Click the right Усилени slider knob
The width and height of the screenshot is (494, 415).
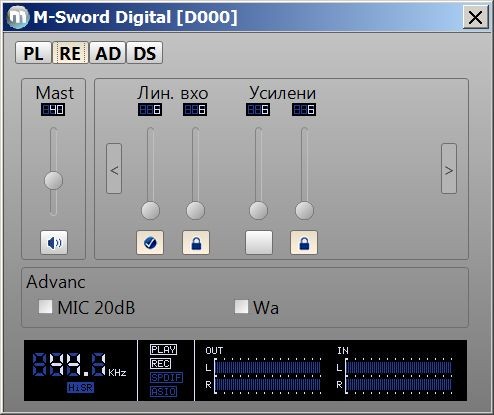coord(305,210)
